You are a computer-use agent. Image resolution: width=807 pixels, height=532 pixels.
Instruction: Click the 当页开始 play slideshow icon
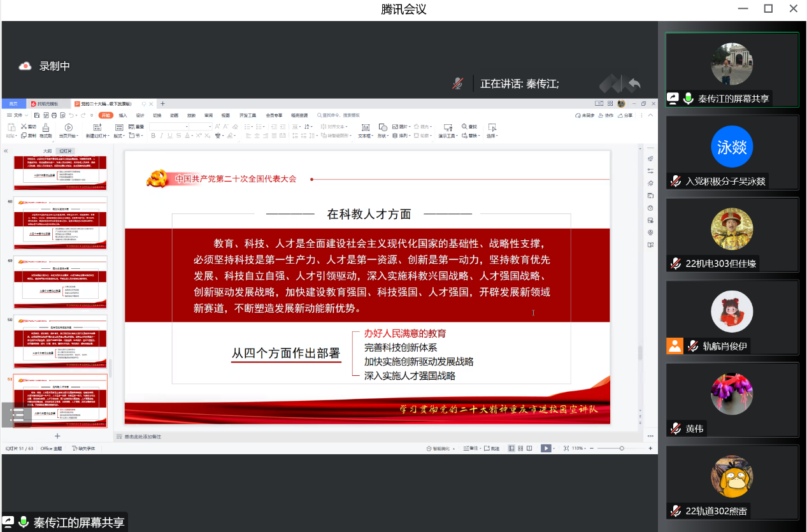(x=68, y=127)
